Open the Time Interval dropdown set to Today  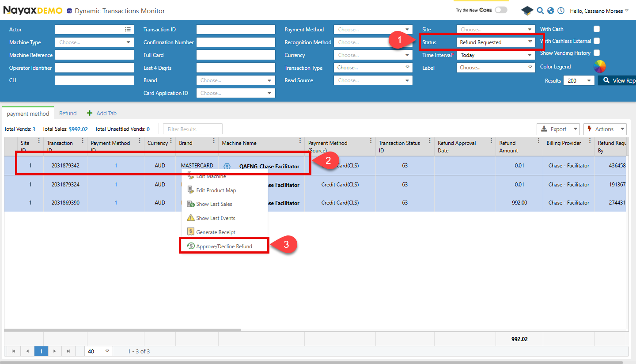(x=496, y=55)
